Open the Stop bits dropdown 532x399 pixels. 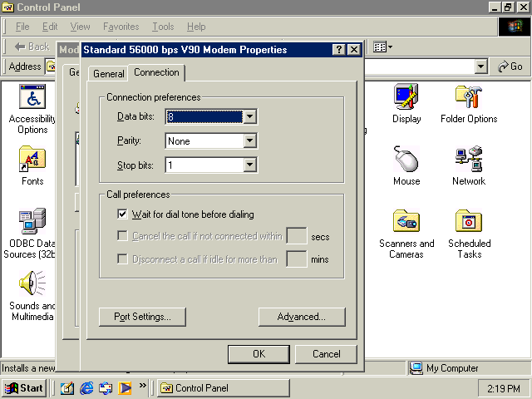click(249, 165)
